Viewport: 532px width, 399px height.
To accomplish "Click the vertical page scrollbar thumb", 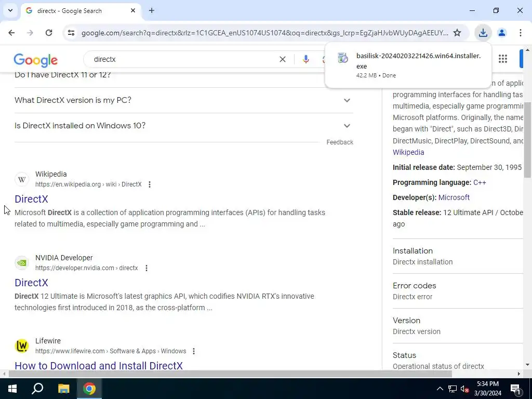I will [x=528, y=139].
